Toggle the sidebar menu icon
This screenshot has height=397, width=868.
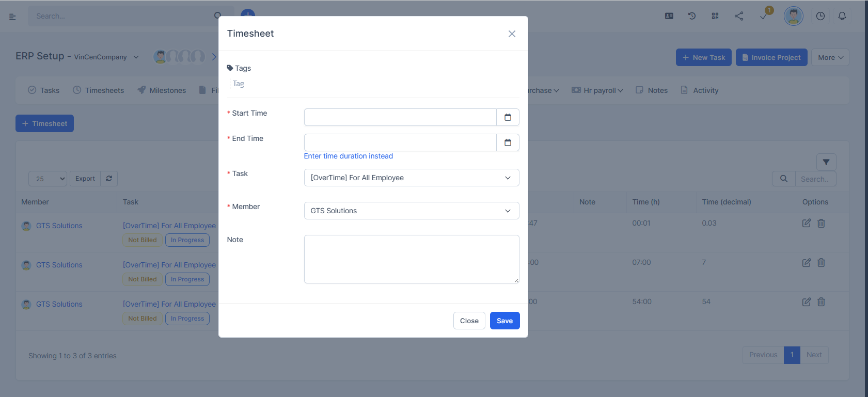click(12, 17)
